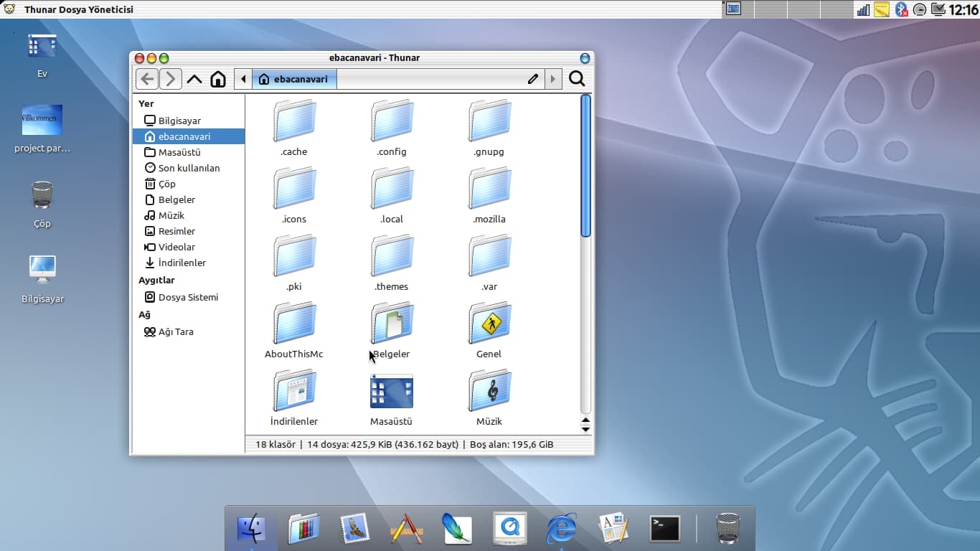Select the Genel folder icon

pos(489,324)
